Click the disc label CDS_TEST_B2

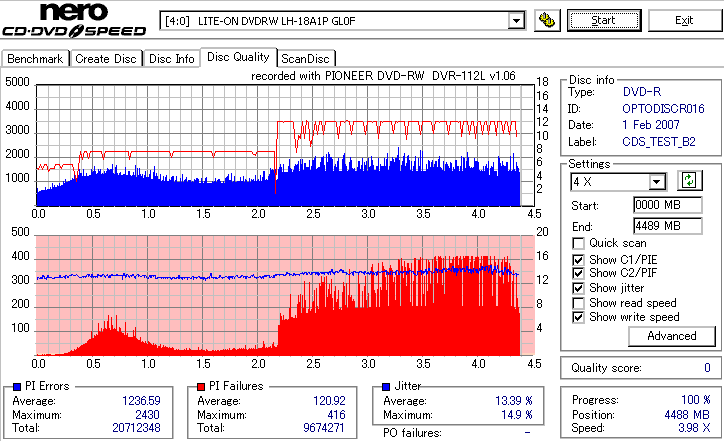click(x=659, y=142)
